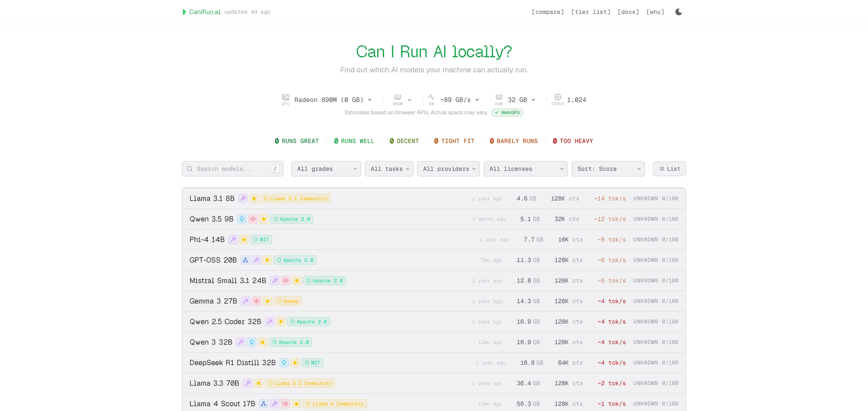Open the [compare] nav link

click(548, 12)
